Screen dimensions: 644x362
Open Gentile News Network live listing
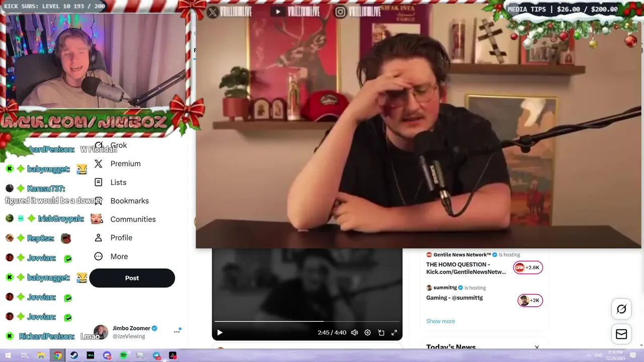[x=485, y=263]
